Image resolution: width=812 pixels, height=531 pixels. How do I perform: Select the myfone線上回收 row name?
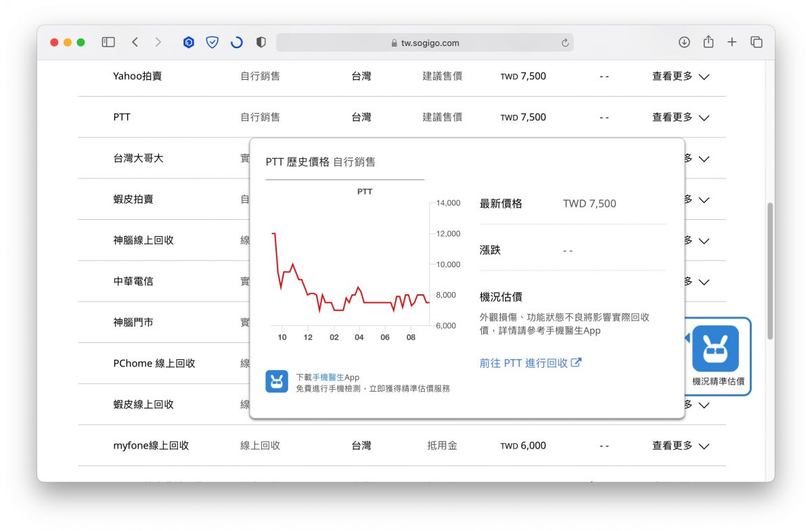point(151,446)
